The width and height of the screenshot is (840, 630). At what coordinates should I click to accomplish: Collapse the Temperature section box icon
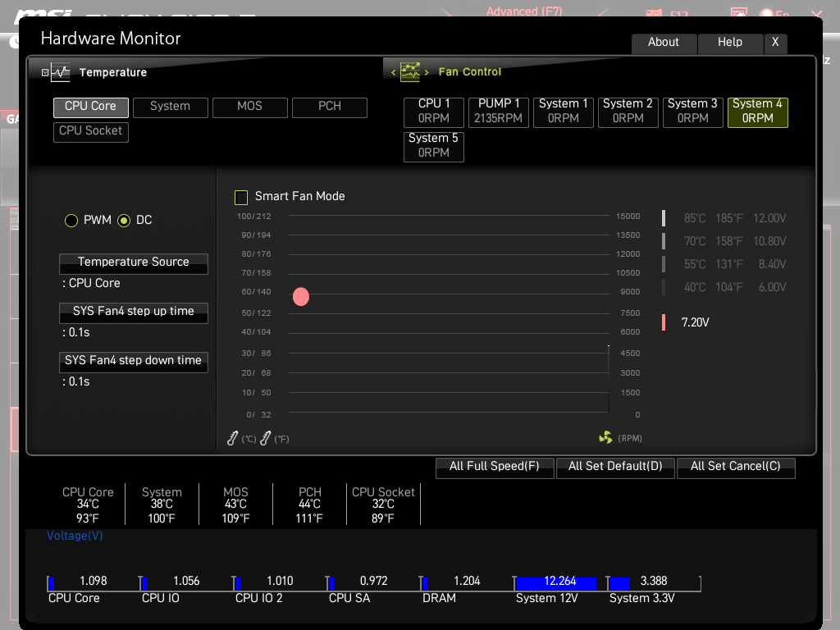click(45, 72)
